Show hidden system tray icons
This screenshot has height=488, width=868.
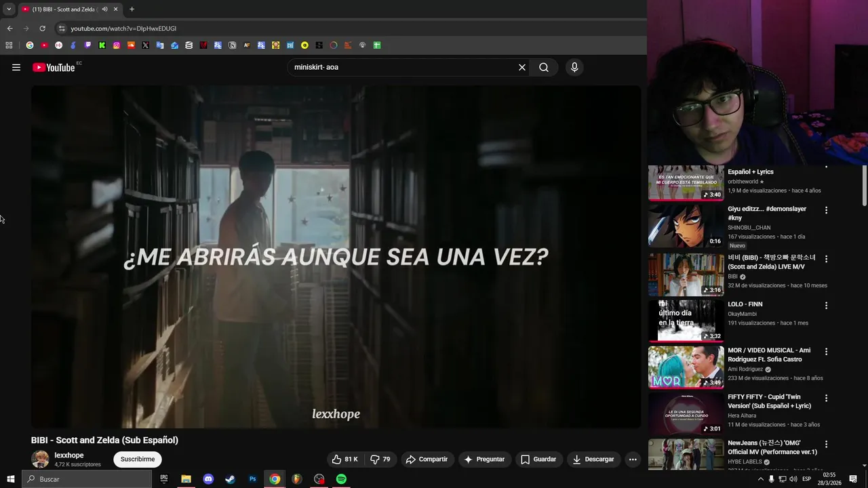click(760, 479)
